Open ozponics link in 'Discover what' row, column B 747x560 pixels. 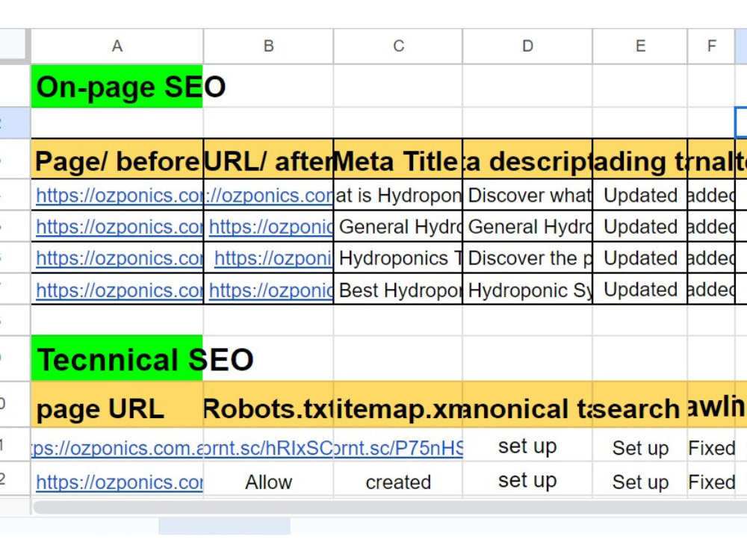[269, 196]
